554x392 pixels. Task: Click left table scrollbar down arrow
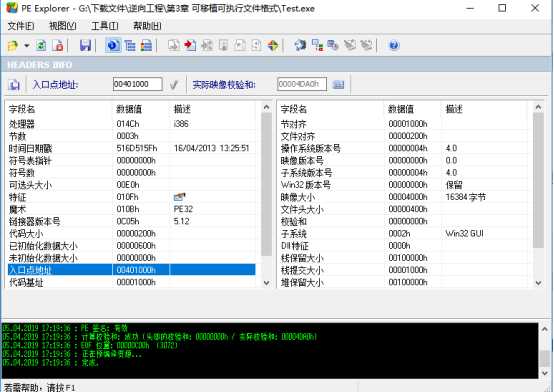(266, 283)
